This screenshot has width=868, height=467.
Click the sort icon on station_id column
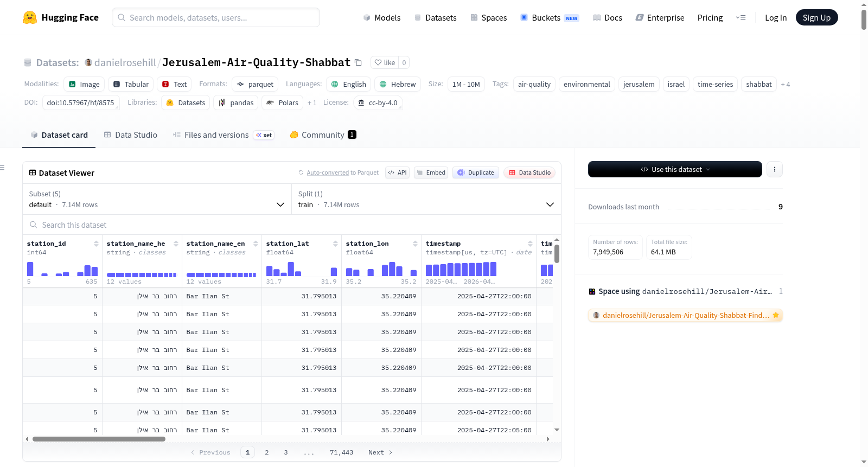point(96,244)
